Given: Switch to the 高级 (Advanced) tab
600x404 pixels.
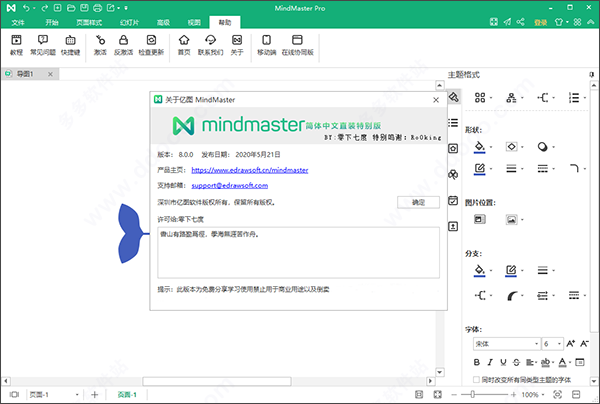Looking at the screenshot, I should click(x=163, y=22).
